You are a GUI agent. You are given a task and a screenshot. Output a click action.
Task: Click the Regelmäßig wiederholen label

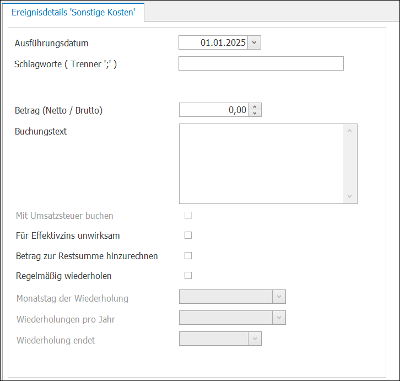pos(64,276)
